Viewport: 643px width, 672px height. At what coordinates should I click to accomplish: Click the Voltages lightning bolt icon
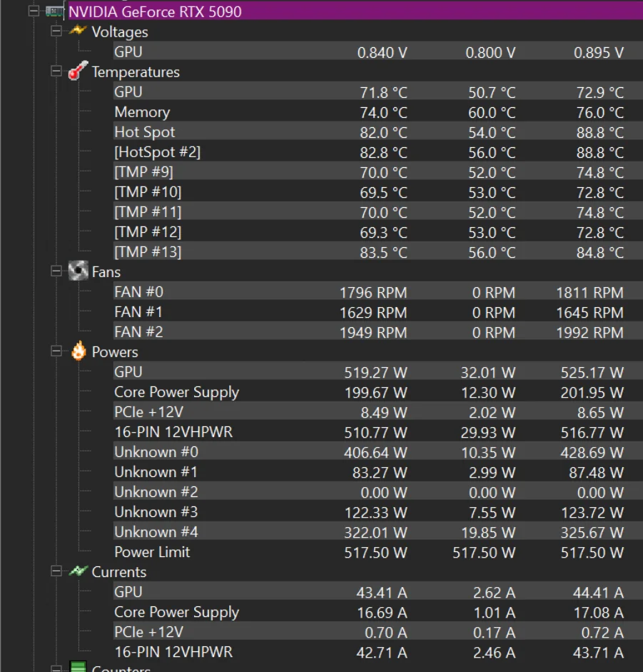pos(78,31)
